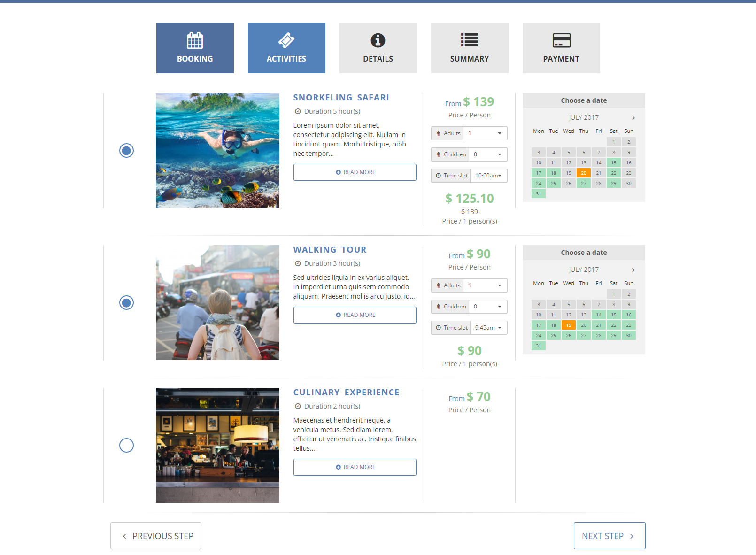Image resolution: width=756 pixels, height=555 pixels.
Task: Pick July 27 in Snorkeling Safari calendar
Action: point(584,184)
